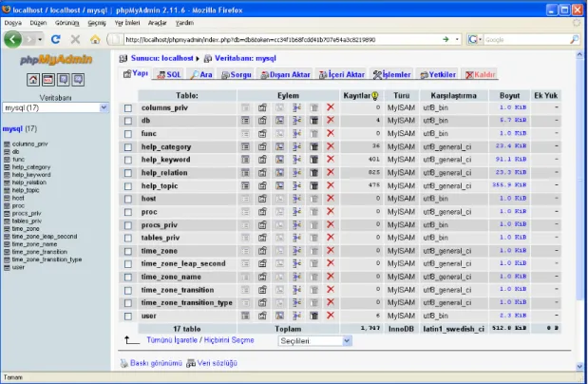This screenshot has width=588, height=384.
Task: Click the Browse icon for db table
Action: (x=245, y=121)
